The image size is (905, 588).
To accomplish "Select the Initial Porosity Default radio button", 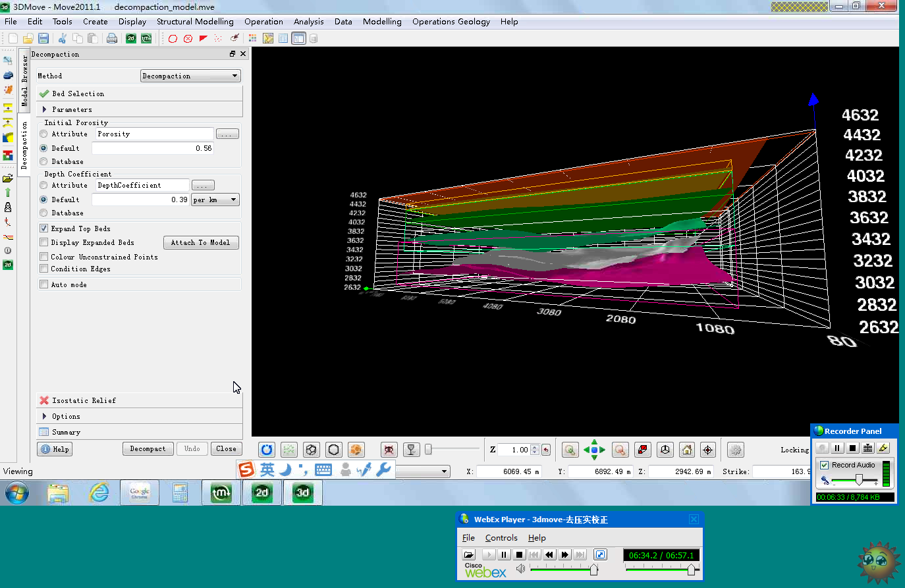I will click(43, 148).
